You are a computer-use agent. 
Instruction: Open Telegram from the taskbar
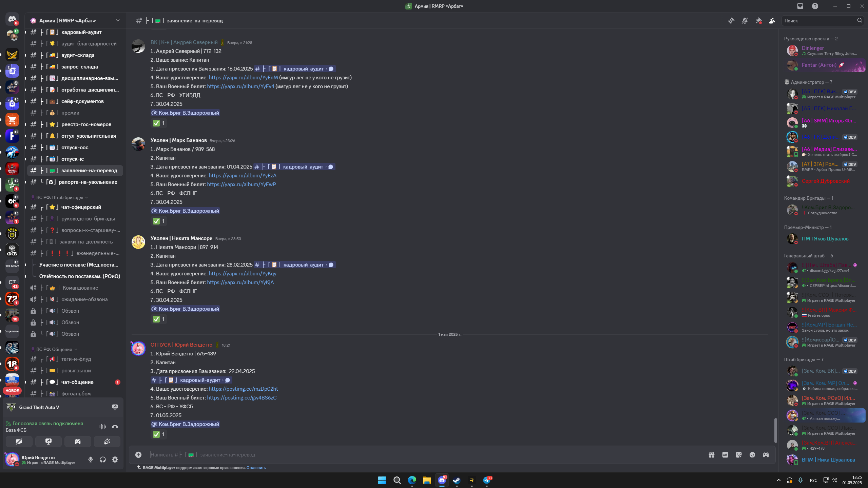click(487, 480)
